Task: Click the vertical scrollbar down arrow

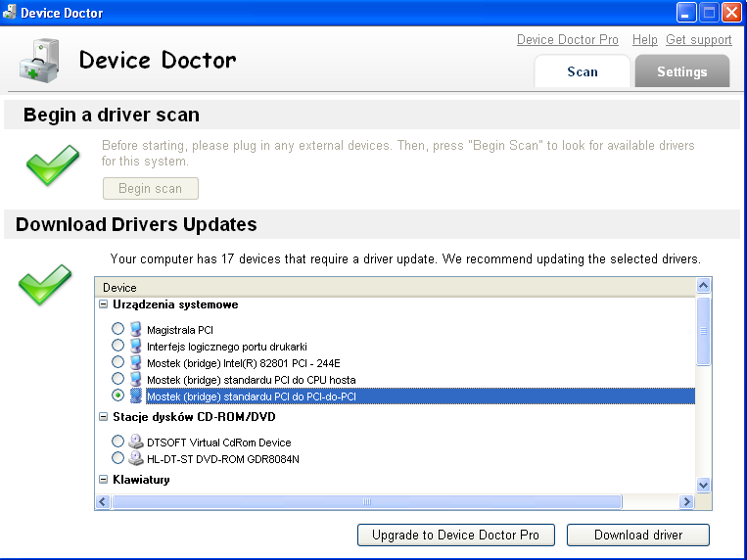Action: pyautogui.click(x=703, y=486)
